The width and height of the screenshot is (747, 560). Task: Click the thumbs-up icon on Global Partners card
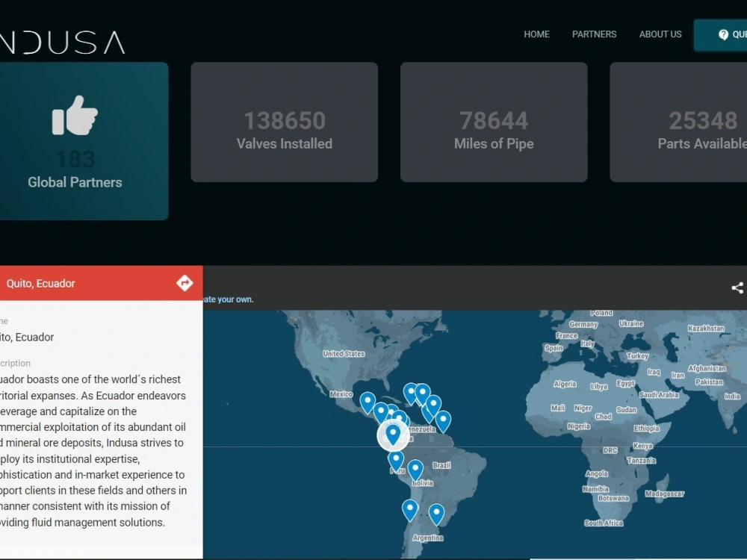[x=75, y=115]
